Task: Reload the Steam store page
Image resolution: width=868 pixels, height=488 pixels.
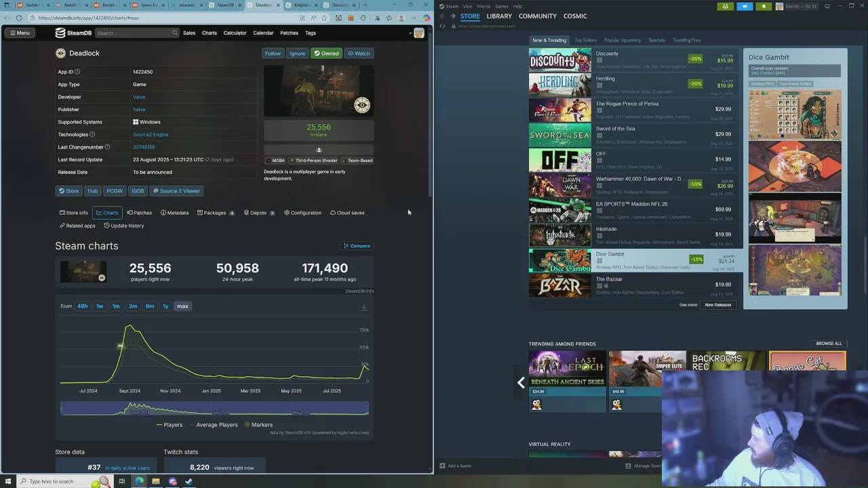Action: click(x=442, y=26)
